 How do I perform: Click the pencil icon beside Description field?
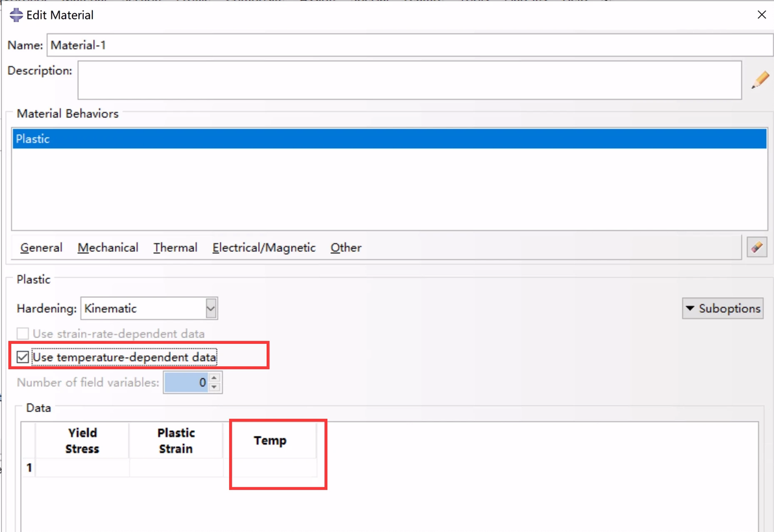point(760,80)
